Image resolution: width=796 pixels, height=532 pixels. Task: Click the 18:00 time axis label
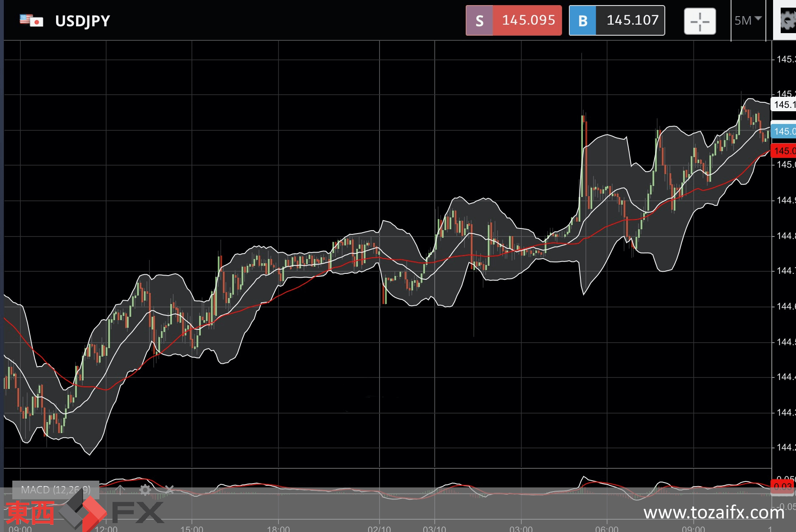tap(278, 529)
